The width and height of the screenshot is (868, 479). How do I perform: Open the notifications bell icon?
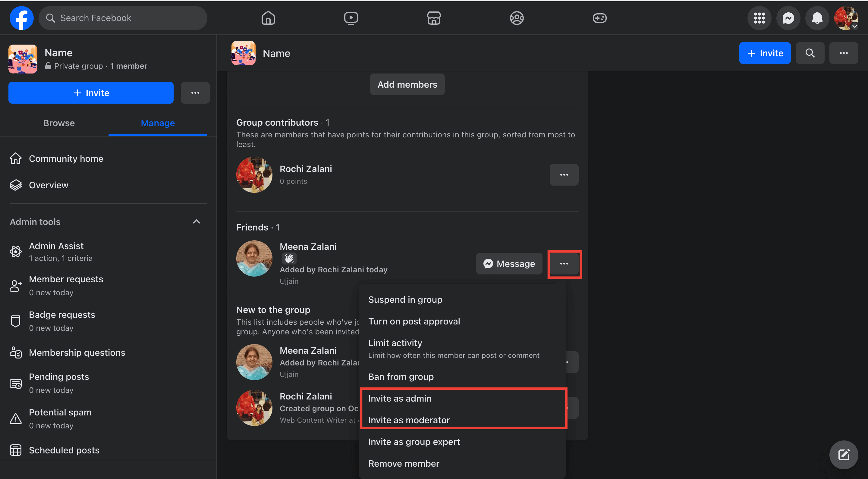[x=816, y=18]
